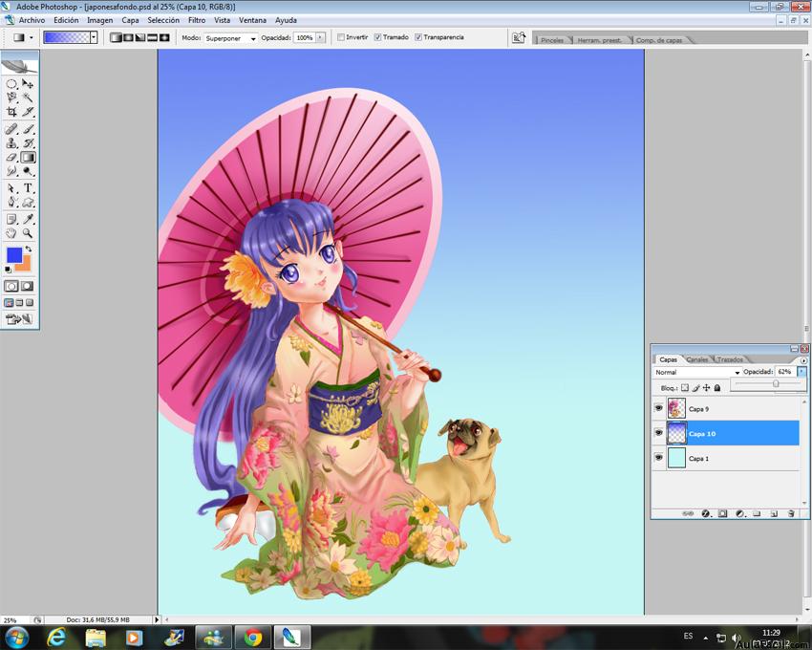The height and width of the screenshot is (650, 812).
Task: Select the Magic Wand tool
Action: [x=28, y=97]
